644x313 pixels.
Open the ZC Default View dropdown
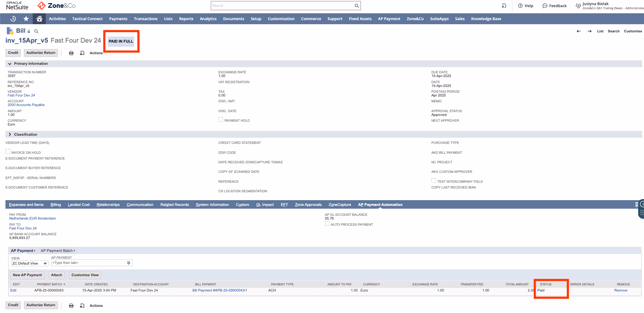click(x=45, y=263)
